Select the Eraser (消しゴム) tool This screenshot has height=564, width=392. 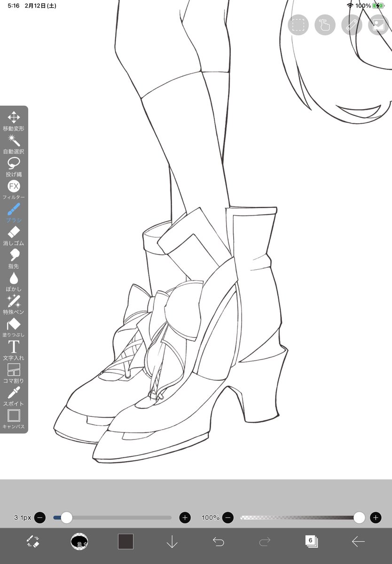point(14,236)
